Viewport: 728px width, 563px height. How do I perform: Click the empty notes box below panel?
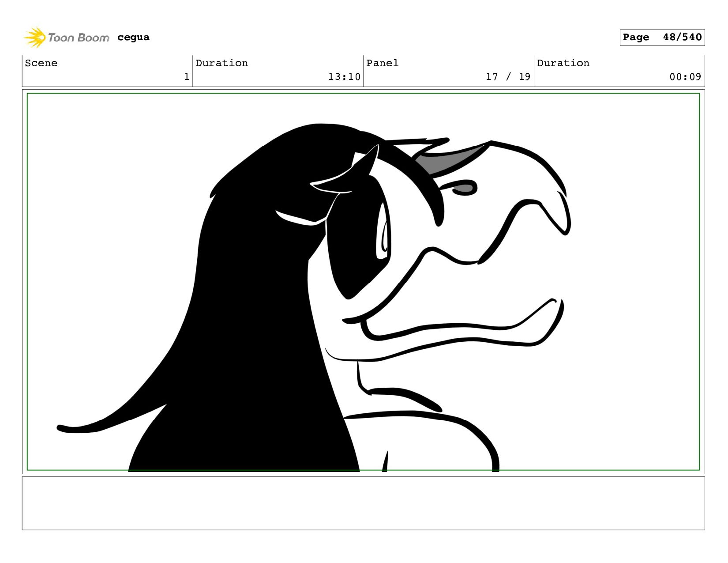click(x=363, y=503)
